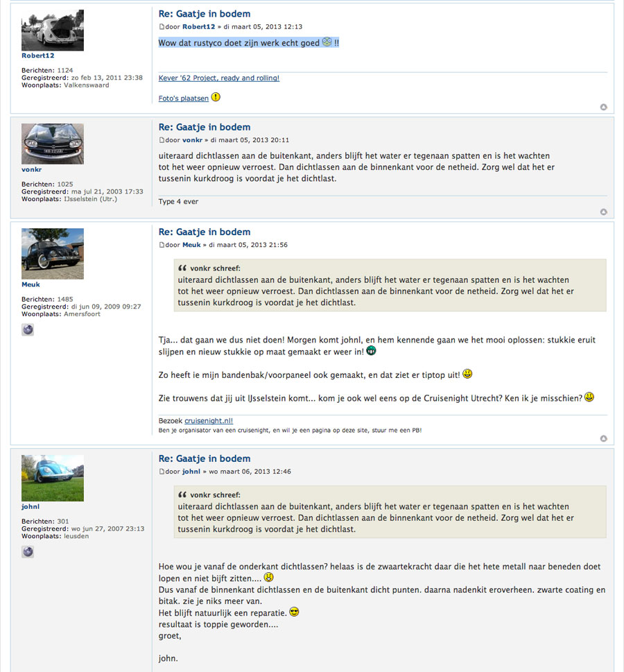Open Robert12's avatar image
Screen dimensions: 624x672
[x=53, y=31]
